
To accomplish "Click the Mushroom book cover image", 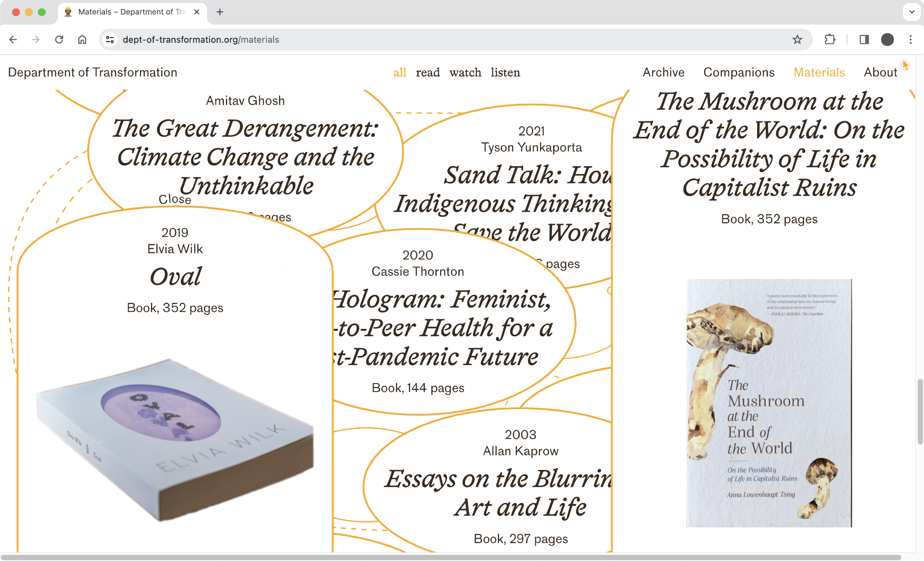I will click(769, 403).
